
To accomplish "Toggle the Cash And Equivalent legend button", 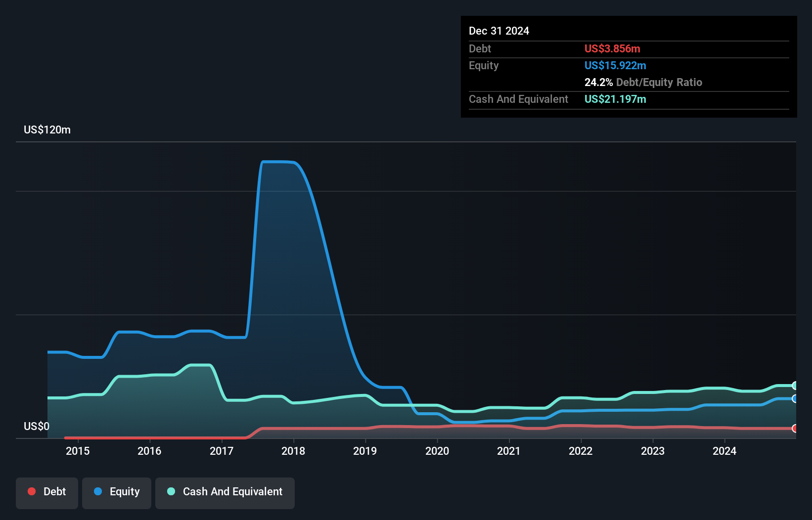I will [225, 493].
